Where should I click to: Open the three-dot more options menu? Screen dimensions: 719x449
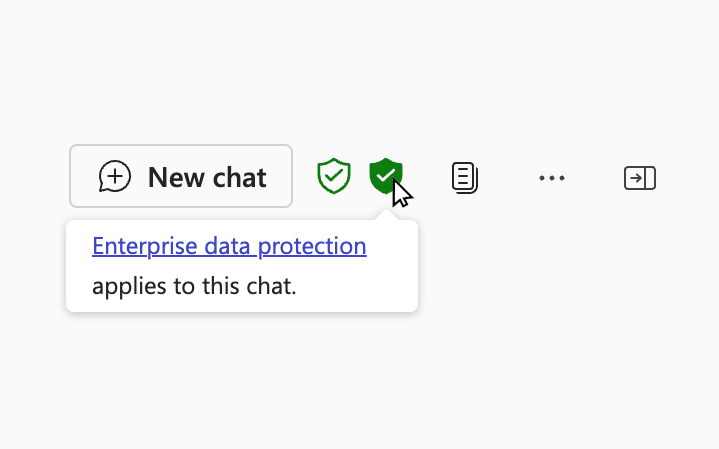click(552, 178)
